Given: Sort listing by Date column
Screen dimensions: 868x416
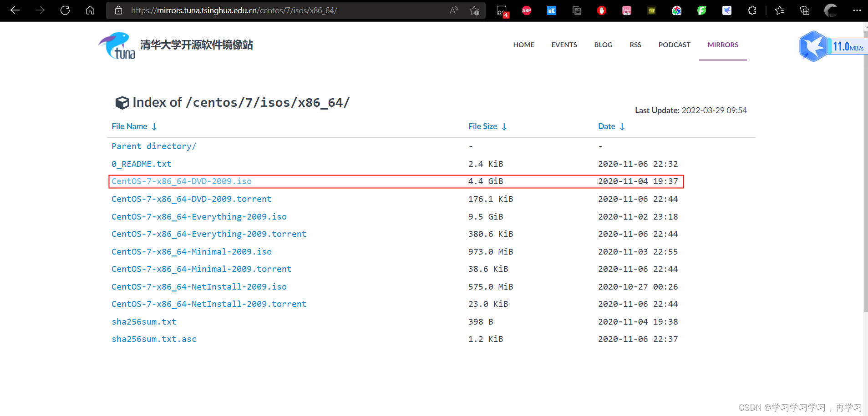Looking at the screenshot, I should [611, 126].
